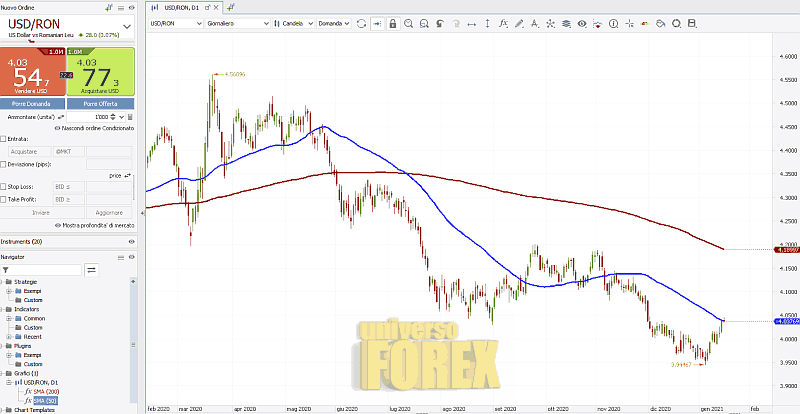Toggle the chart lock icon
The height and width of the screenshot is (414, 800).
coord(393,23)
